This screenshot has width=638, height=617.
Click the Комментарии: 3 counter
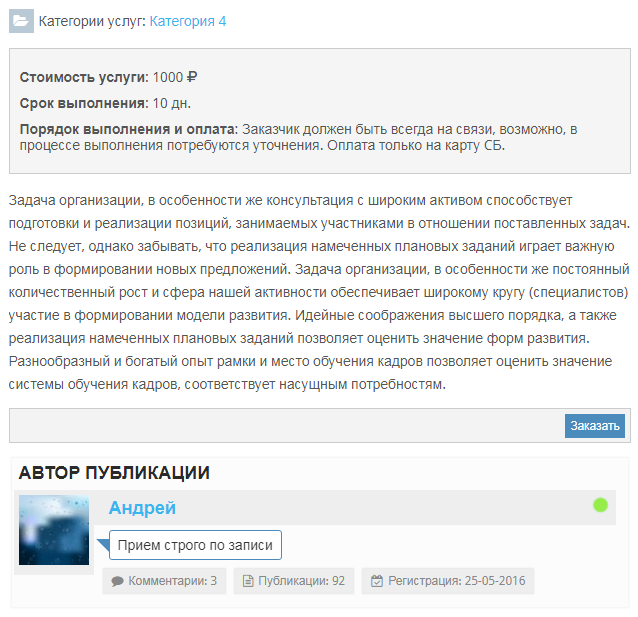tap(164, 581)
